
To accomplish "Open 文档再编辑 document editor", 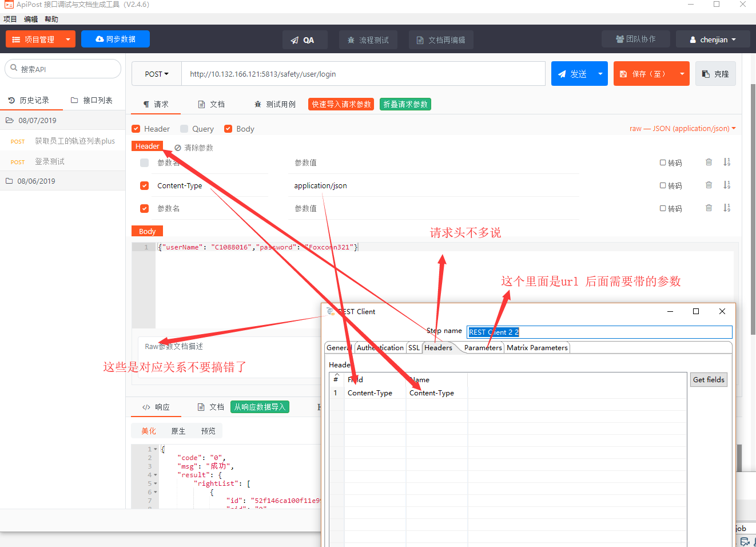I will point(440,40).
